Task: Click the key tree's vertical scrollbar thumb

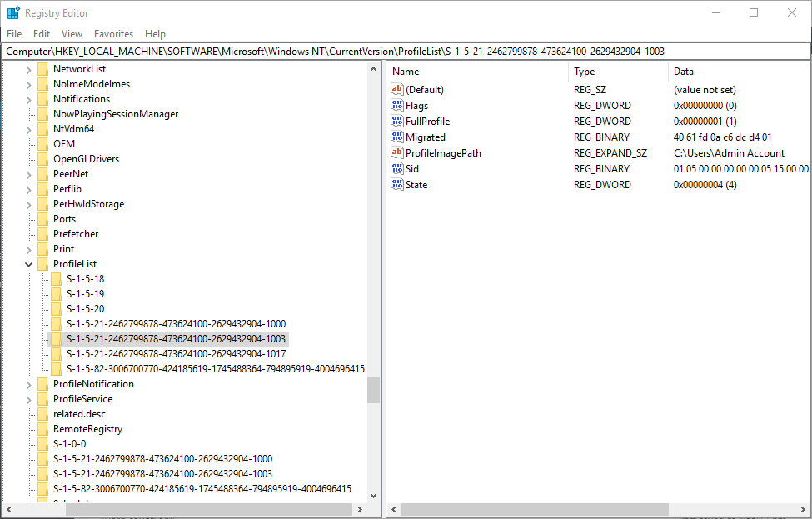Action: (x=373, y=390)
